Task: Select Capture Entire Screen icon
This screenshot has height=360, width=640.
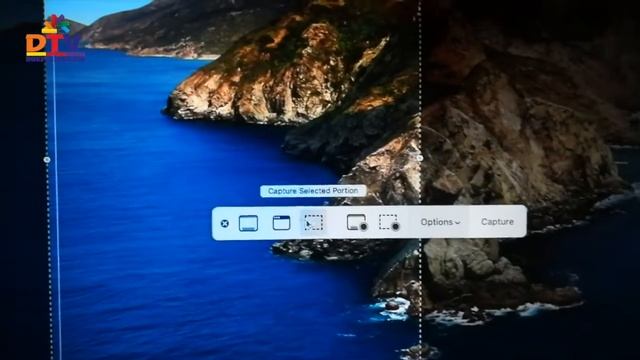Action: 248,223
